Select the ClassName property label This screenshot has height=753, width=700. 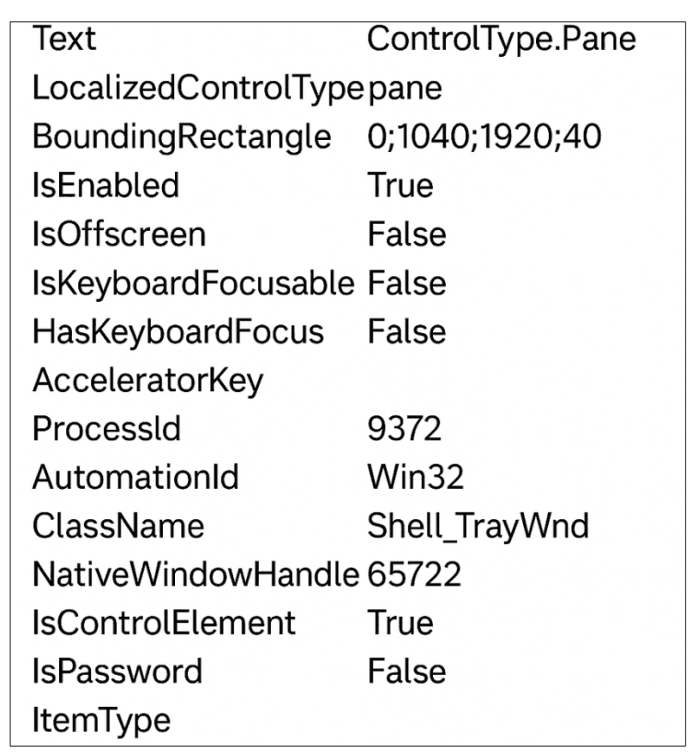click(x=118, y=527)
